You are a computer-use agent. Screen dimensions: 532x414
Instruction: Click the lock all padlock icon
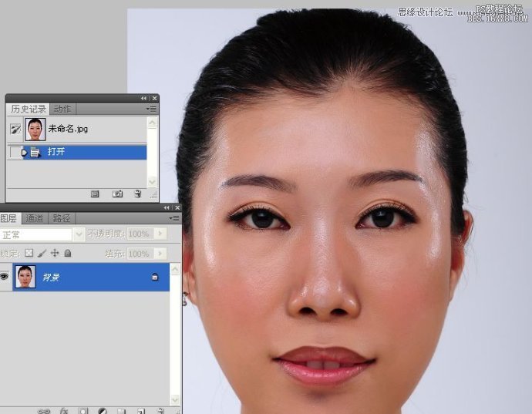tap(68, 253)
